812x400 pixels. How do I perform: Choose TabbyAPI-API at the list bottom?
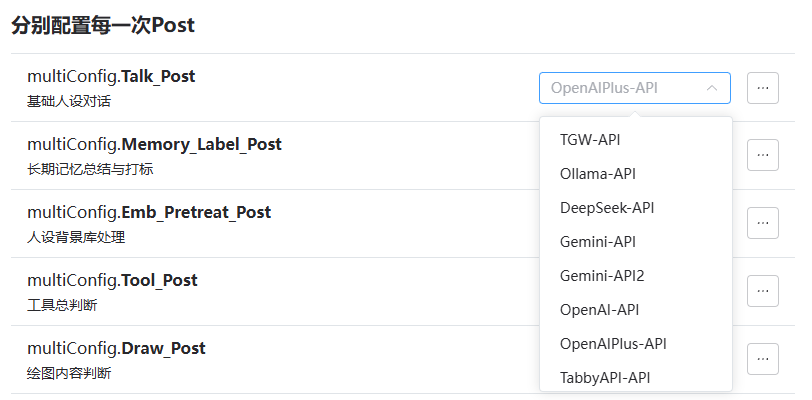pos(606,377)
